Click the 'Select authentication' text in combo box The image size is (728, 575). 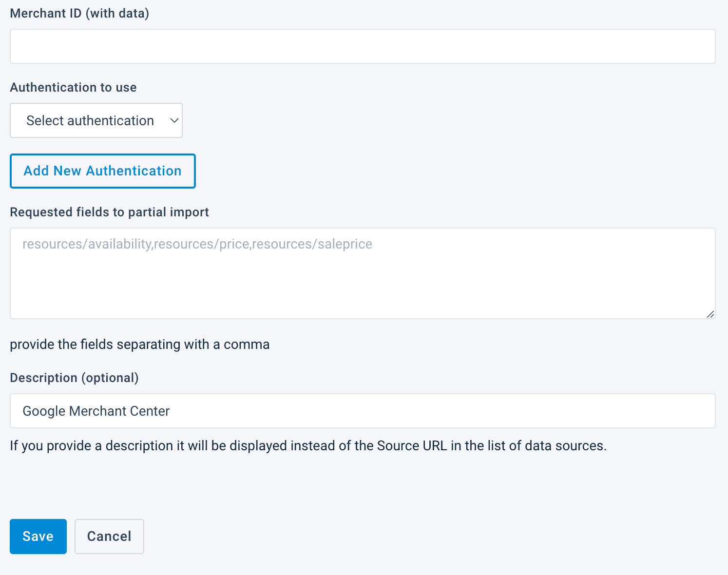pos(90,120)
